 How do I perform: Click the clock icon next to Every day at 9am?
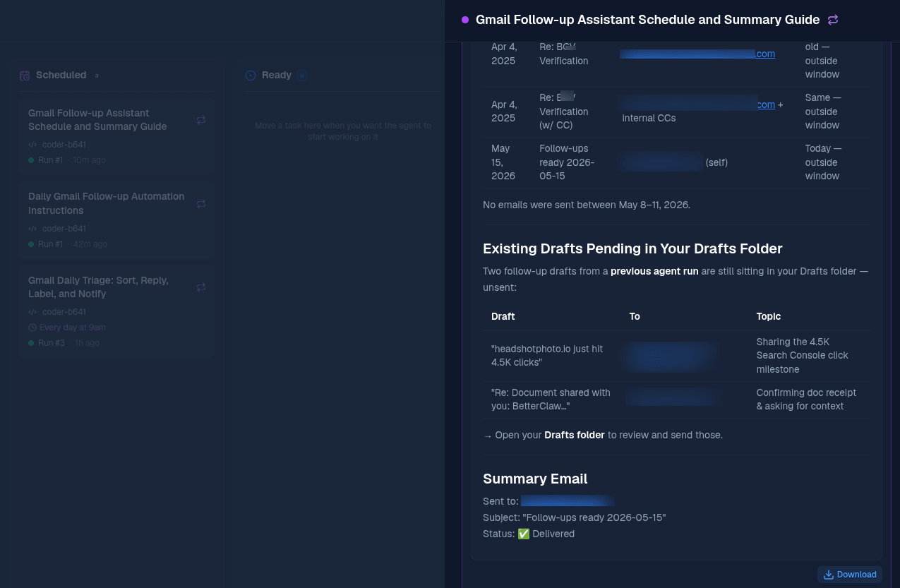pos(32,328)
